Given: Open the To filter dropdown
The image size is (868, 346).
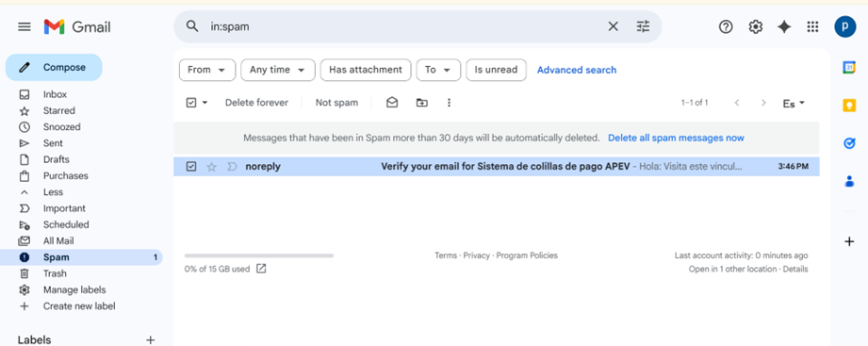Looking at the screenshot, I should pos(438,70).
